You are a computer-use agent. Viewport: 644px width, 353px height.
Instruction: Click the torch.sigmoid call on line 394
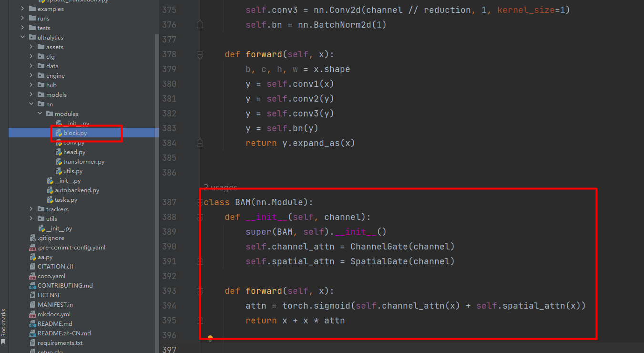point(316,306)
